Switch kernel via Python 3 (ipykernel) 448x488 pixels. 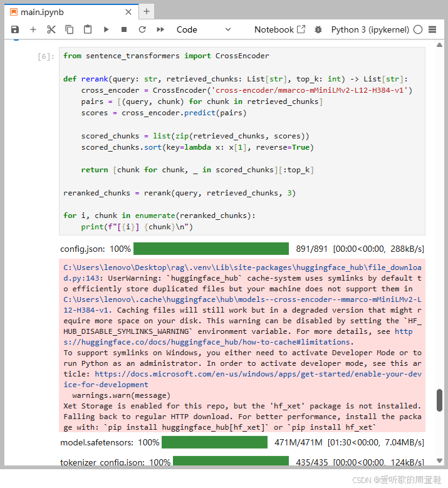(x=370, y=29)
